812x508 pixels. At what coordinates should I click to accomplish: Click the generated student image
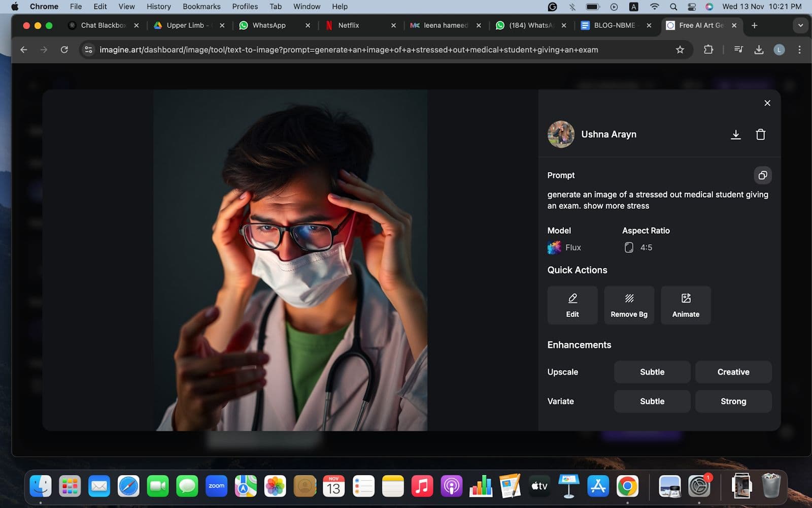pos(290,260)
